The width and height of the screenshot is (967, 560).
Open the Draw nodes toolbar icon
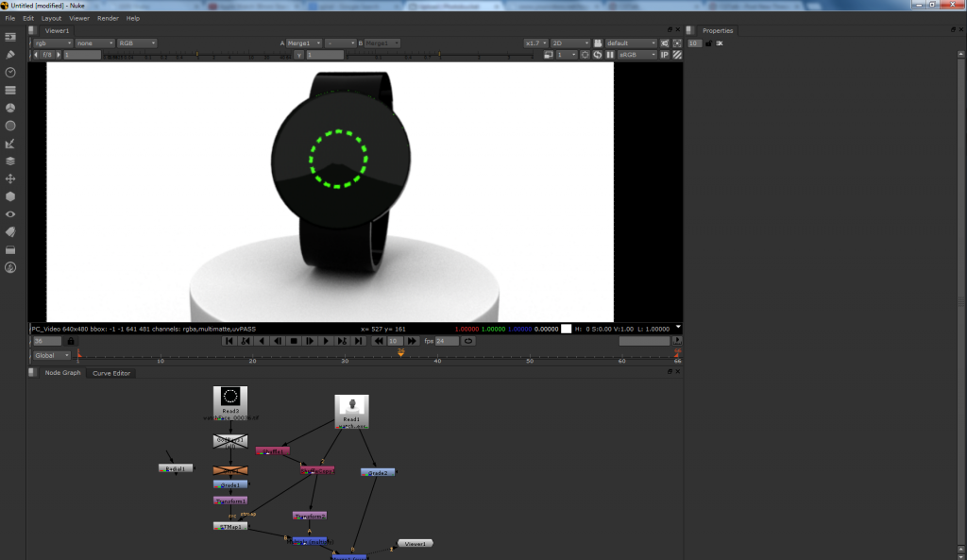10,54
